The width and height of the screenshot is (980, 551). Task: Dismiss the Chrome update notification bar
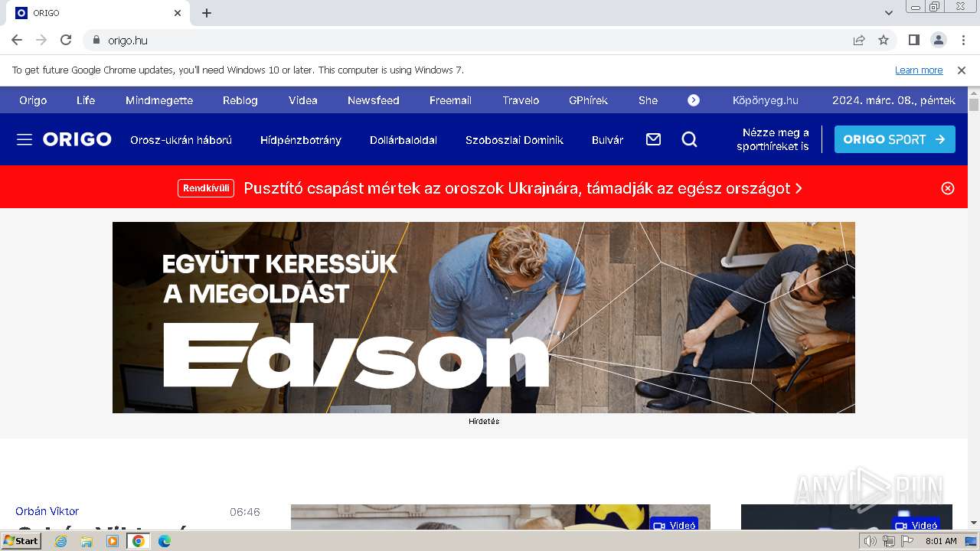tap(962, 70)
